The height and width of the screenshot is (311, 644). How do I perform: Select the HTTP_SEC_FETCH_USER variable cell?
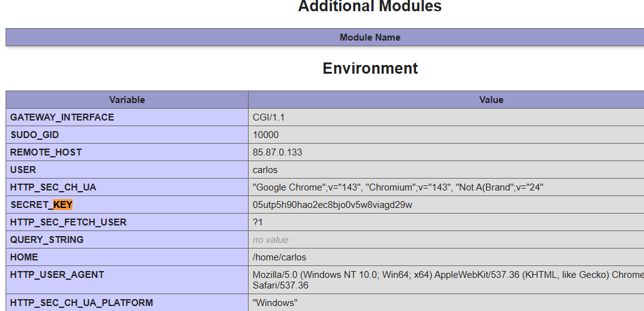tap(68, 222)
